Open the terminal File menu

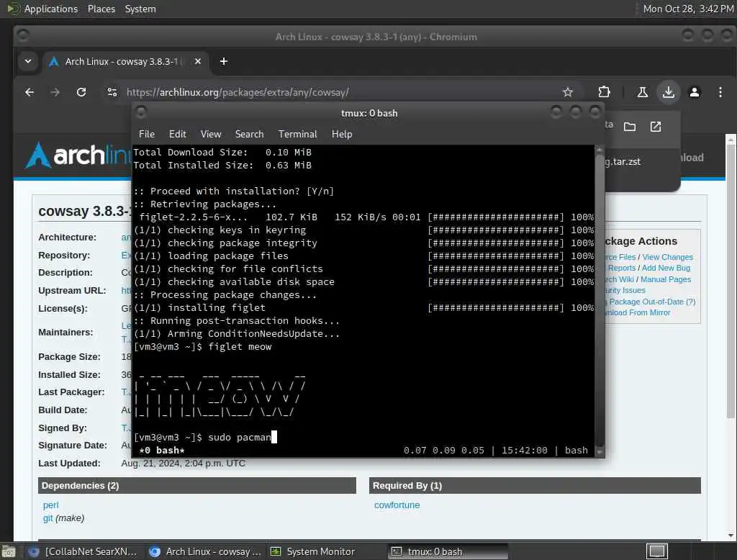tap(147, 134)
